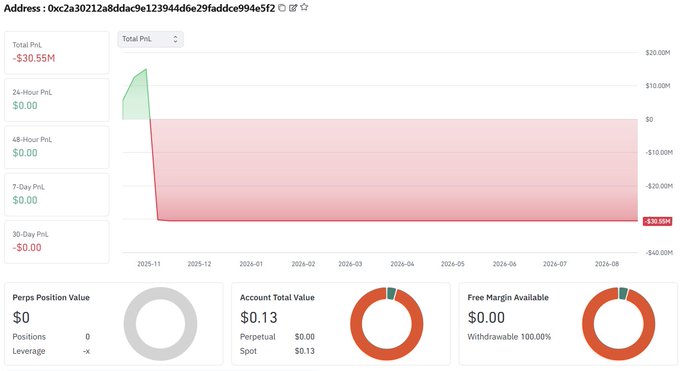Edit the address label using the pencil icon
This screenshot has width=680, height=371.
tap(293, 8)
